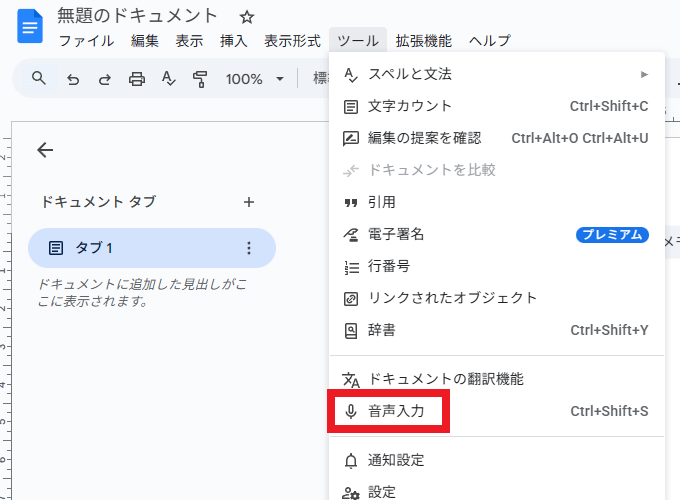Open the 辞書 menu item
680x500 pixels.
(x=497, y=330)
